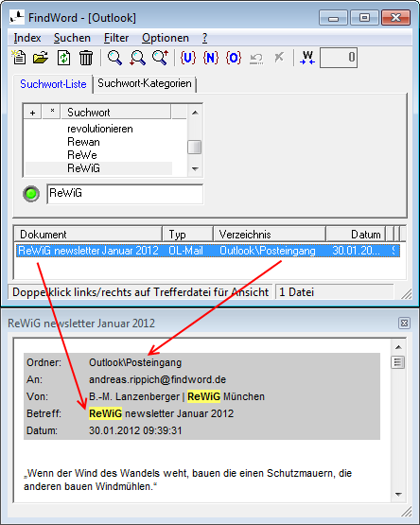
Task: Click the search word input field
Action: click(125, 194)
